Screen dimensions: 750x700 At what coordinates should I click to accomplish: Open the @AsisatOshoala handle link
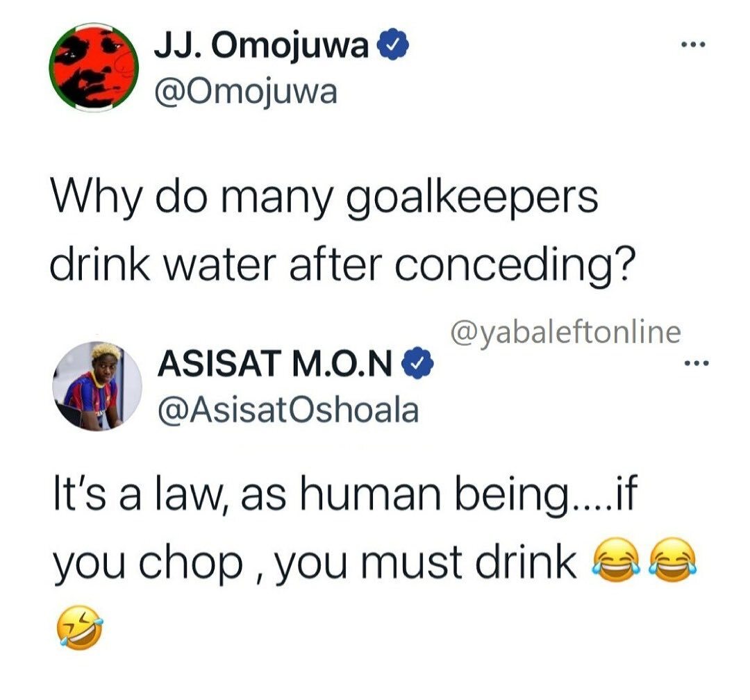pos(288,410)
